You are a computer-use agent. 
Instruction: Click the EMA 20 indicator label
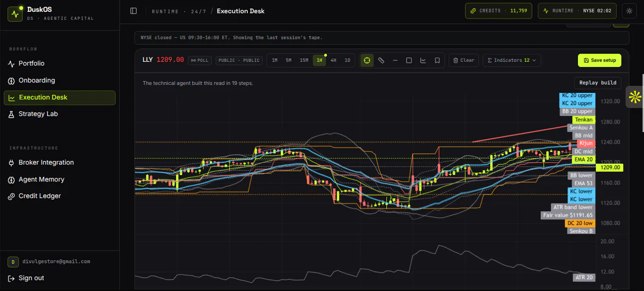[x=583, y=160]
